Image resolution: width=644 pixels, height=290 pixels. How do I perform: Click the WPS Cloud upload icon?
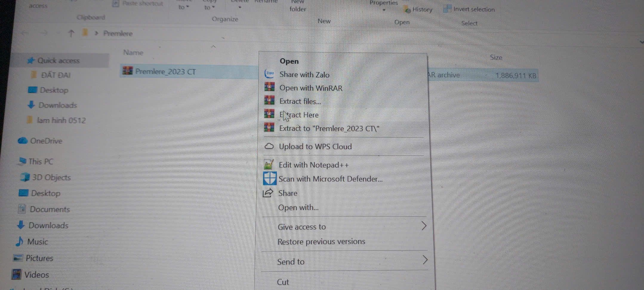tap(269, 146)
